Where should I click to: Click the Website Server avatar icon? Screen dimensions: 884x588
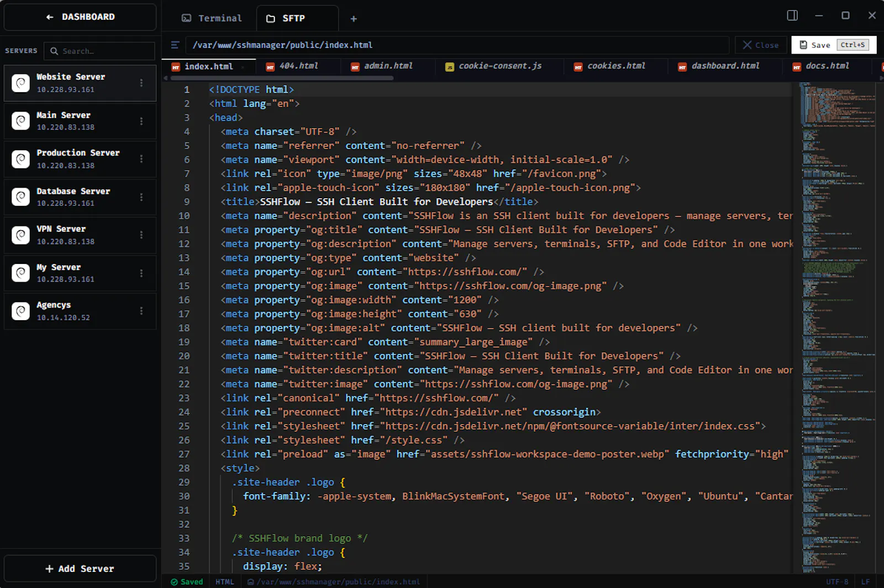[x=21, y=83]
